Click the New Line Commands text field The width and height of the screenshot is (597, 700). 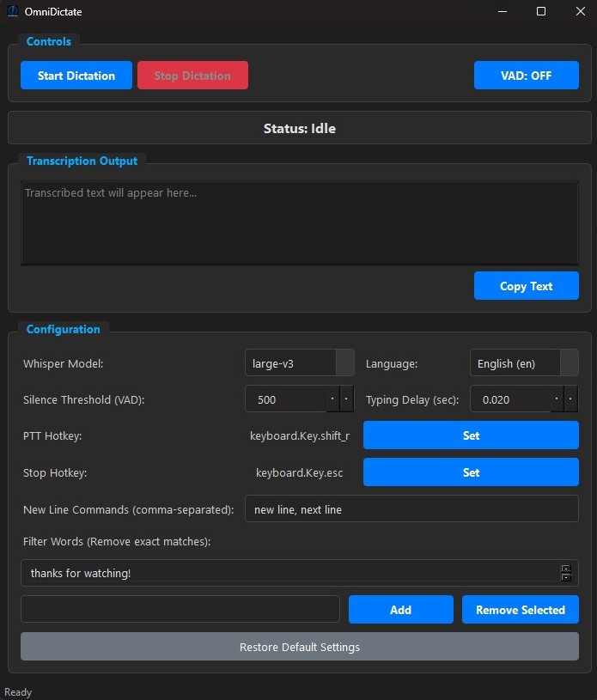412,508
